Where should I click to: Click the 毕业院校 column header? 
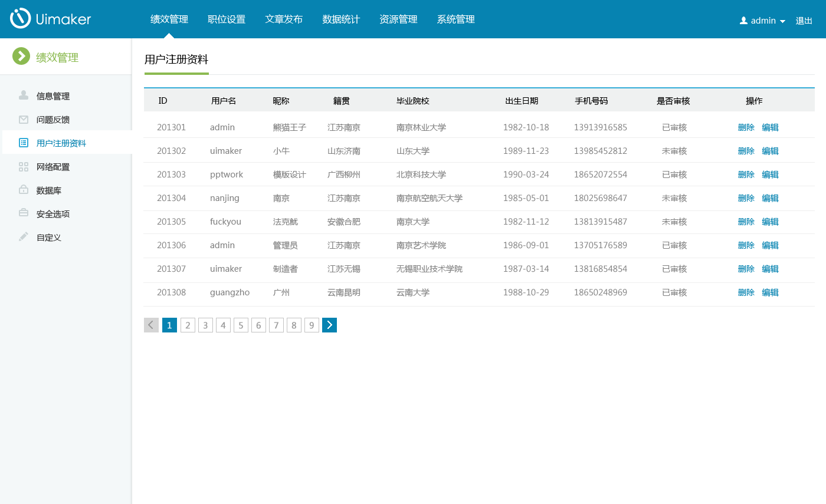point(413,101)
